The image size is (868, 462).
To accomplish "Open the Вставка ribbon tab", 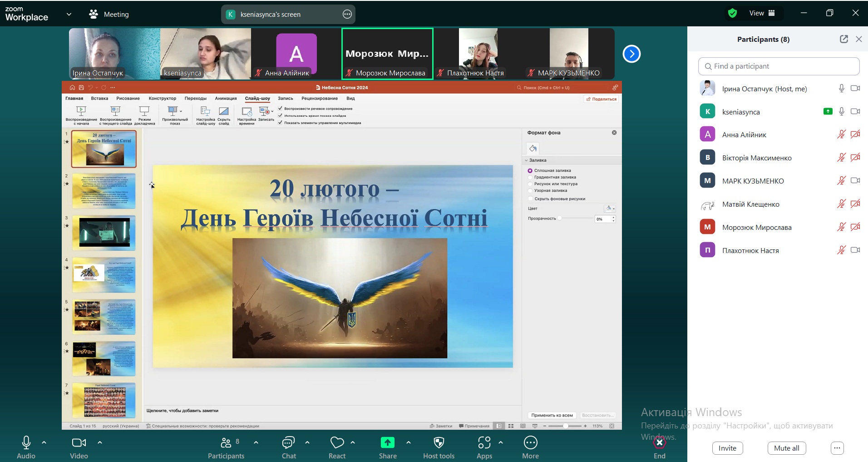I will coord(99,99).
